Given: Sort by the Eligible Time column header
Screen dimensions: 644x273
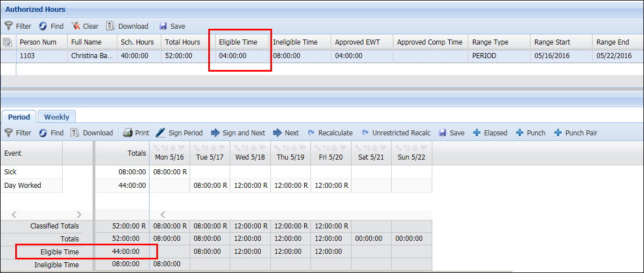Looking at the screenshot, I should point(238,42).
